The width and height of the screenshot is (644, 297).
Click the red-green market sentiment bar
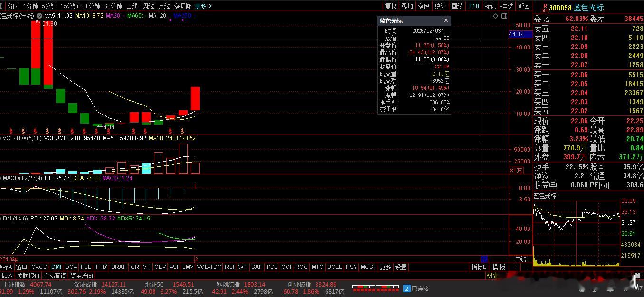coord(375,287)
